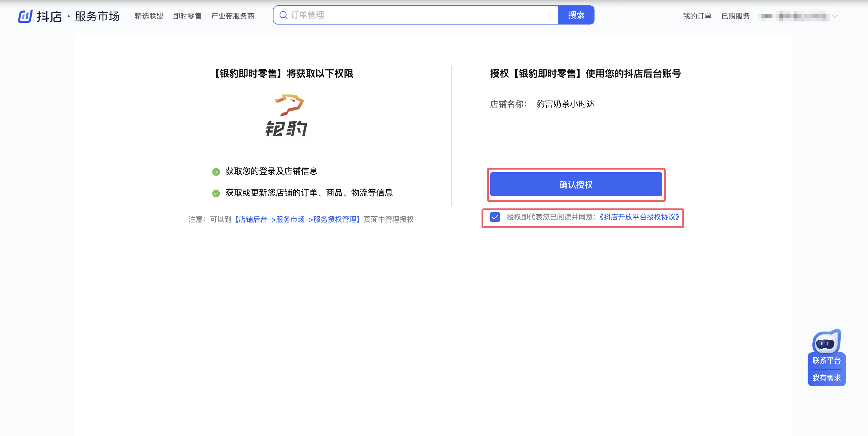
Task: Go to 我的订单
Action: [x=697, y=16]
